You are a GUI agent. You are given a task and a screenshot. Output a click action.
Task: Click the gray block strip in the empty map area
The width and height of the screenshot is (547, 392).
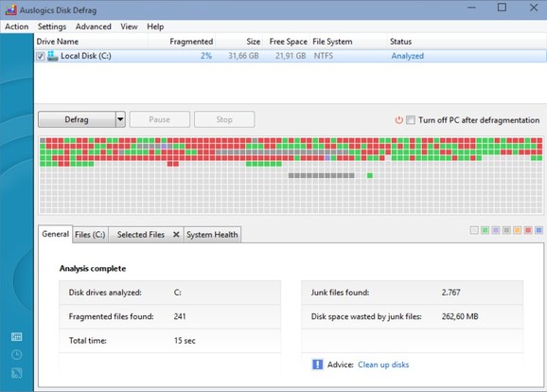point(322,175)
